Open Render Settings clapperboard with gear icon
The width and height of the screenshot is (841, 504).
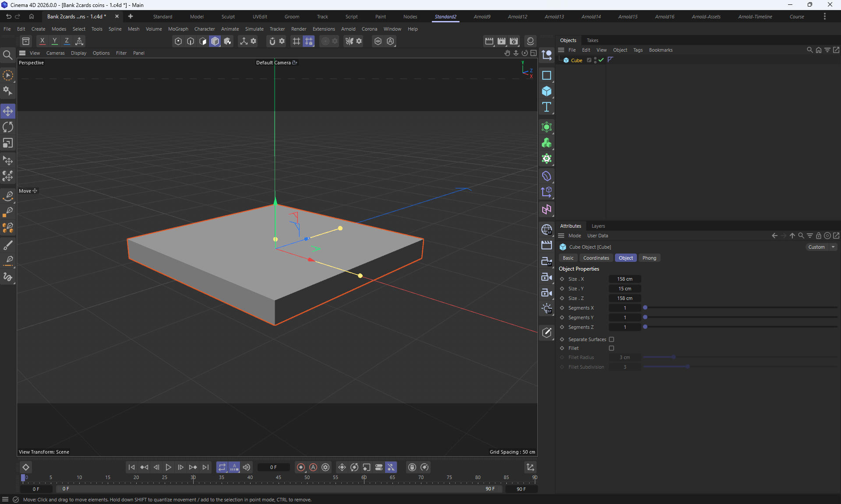[514, 41]
